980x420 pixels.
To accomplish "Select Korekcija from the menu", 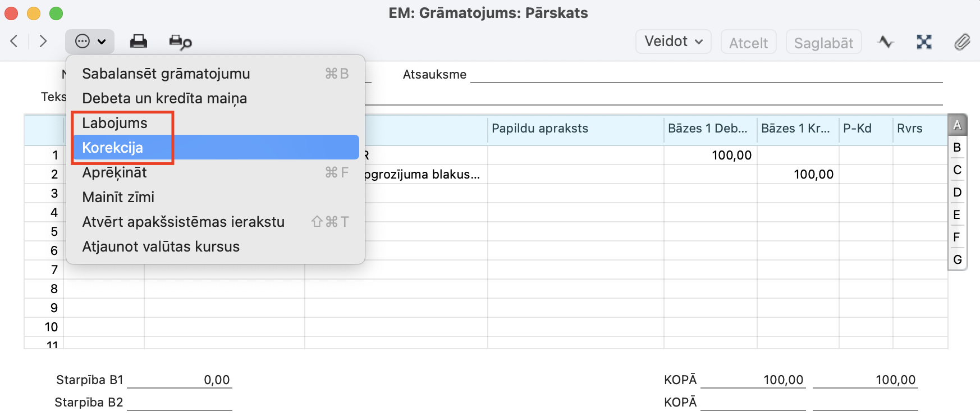I will pos(216,148).
